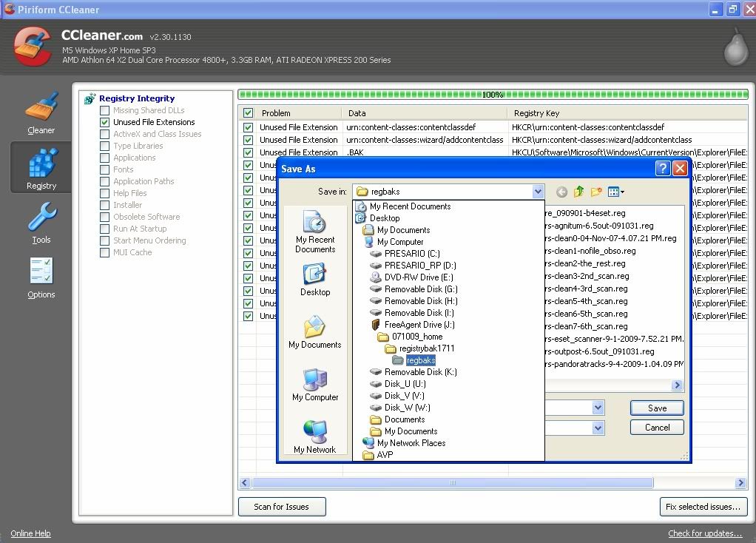Click the Desktop shortcut in places bar
756x543 pixels.
pos(315,280)
